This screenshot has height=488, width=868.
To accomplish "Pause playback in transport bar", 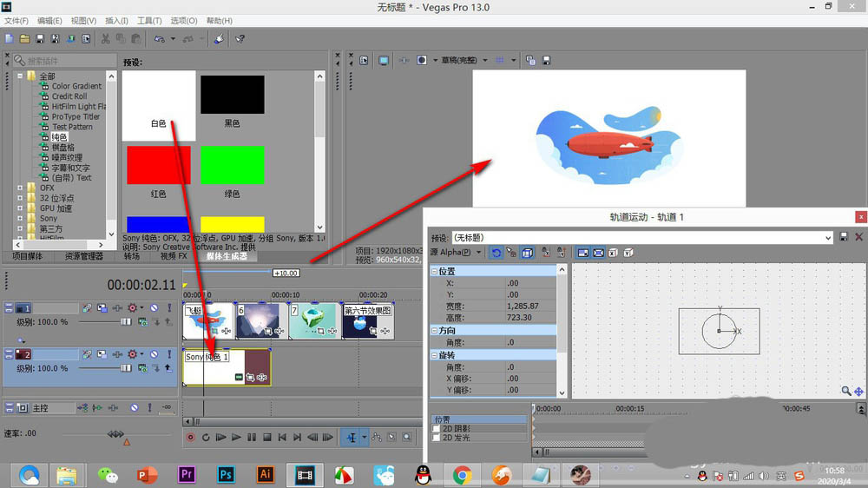I will [252, 437].
